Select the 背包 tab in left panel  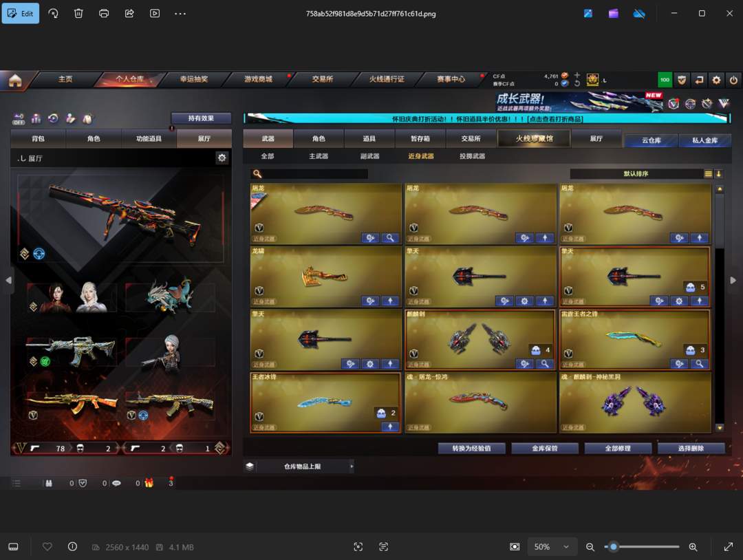38,139
